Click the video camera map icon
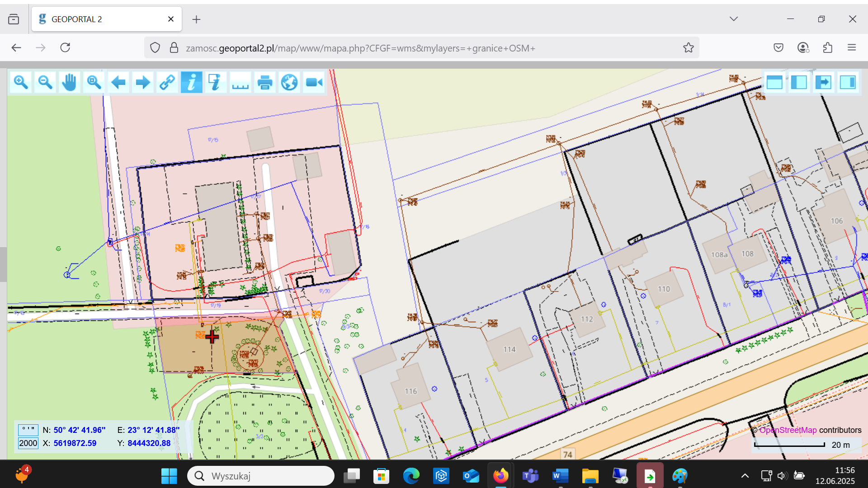 pyautogui.click(x=314, y=82)
